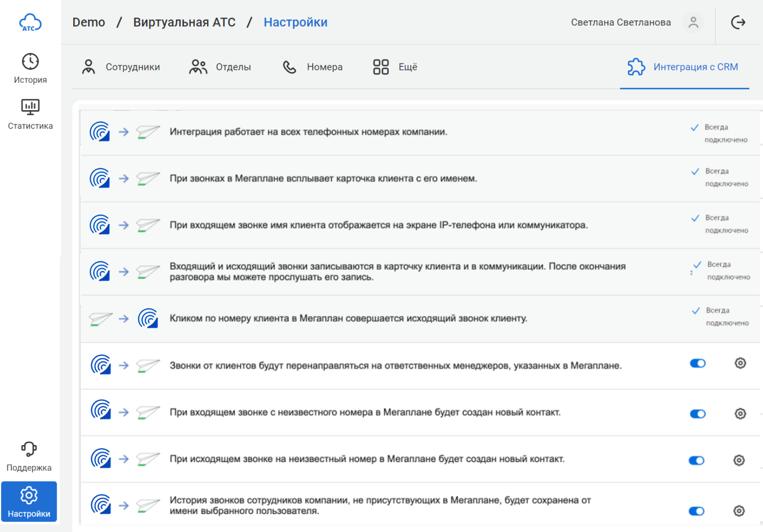Click user name Светлана Светланова
This screenshot has height=532, width=763.
621,22
